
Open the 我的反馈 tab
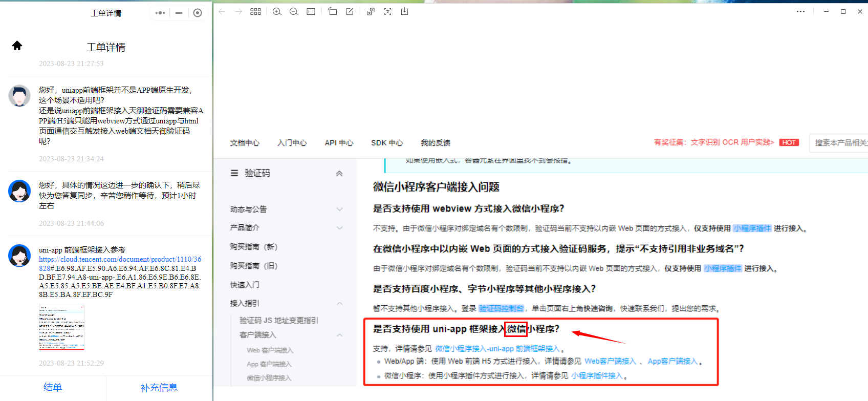(436, 143)
